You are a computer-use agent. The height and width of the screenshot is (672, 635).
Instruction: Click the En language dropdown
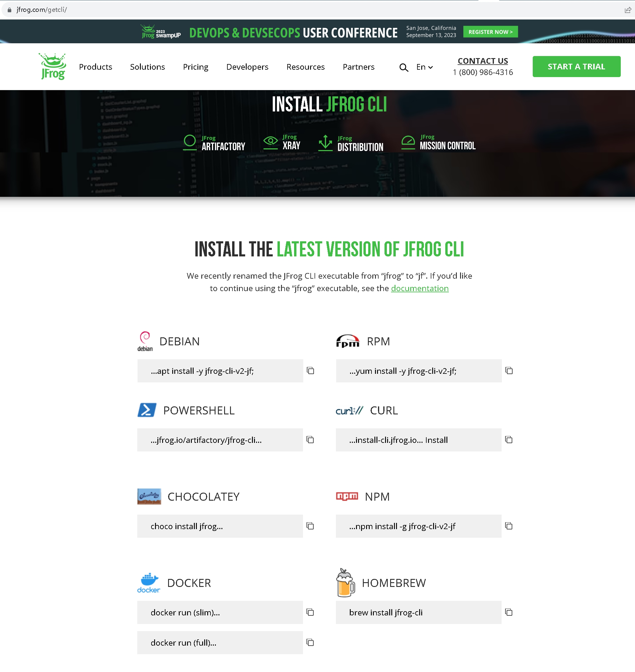click(x=424, y=67)
